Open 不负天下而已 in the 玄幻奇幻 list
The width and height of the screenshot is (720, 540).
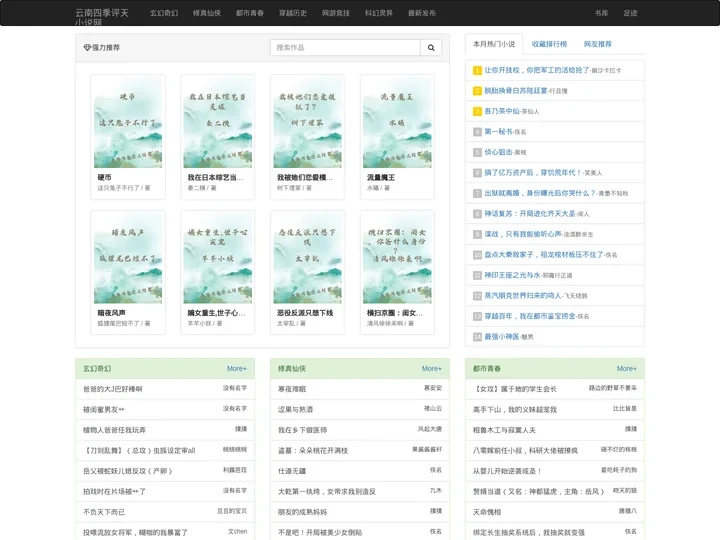[x=104, y=512]
